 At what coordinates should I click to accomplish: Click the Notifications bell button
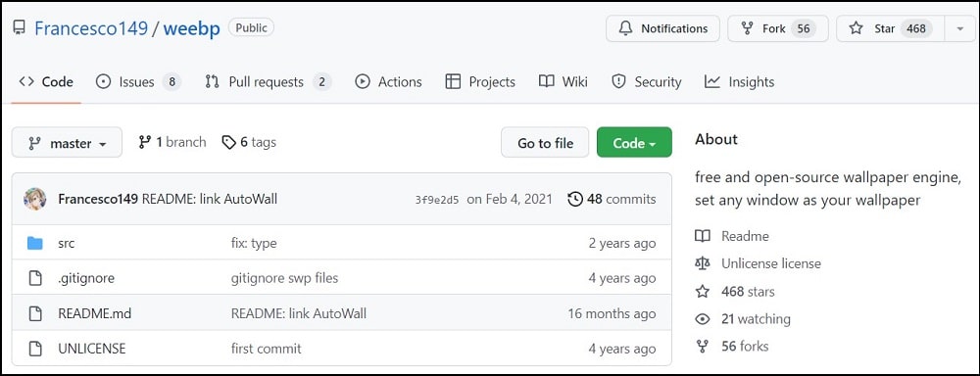tap(662, 28)
